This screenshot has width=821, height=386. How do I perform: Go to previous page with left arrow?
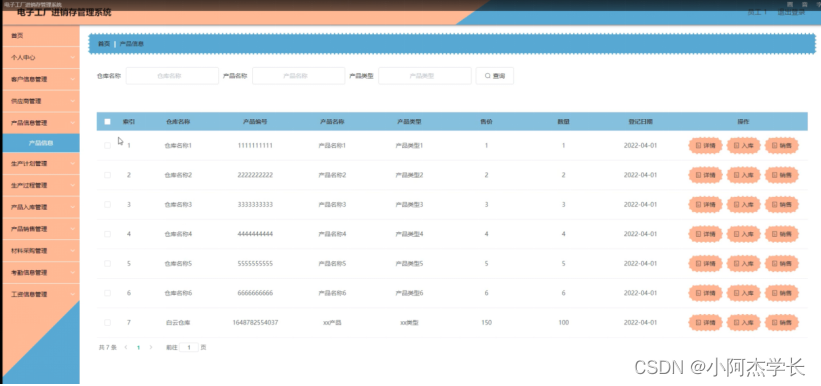tap(126, 347)
